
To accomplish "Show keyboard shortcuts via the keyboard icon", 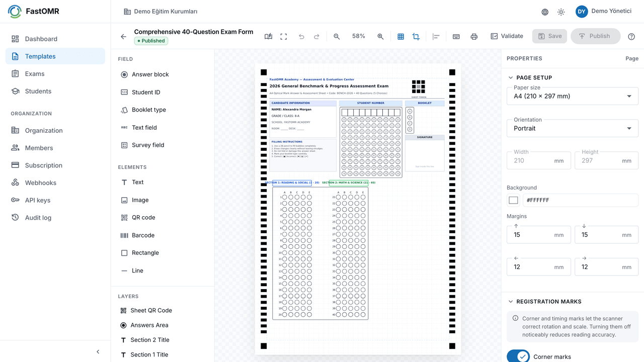I will point(456,36).
